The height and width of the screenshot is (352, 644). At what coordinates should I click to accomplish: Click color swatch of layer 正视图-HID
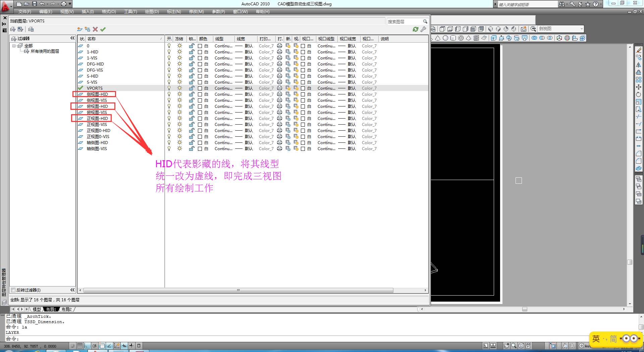[x=200, y=119]
